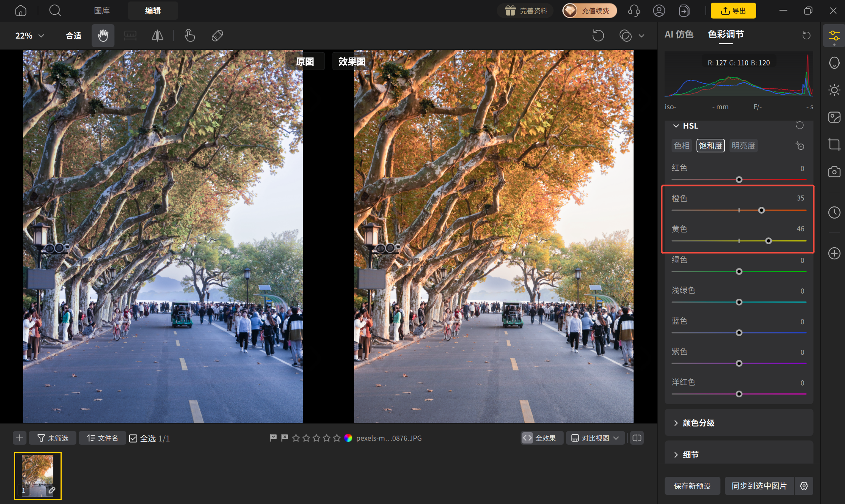Toggle the reject flag icon
The height and width of the screenshot is (504, 845).
click(284, 438)
